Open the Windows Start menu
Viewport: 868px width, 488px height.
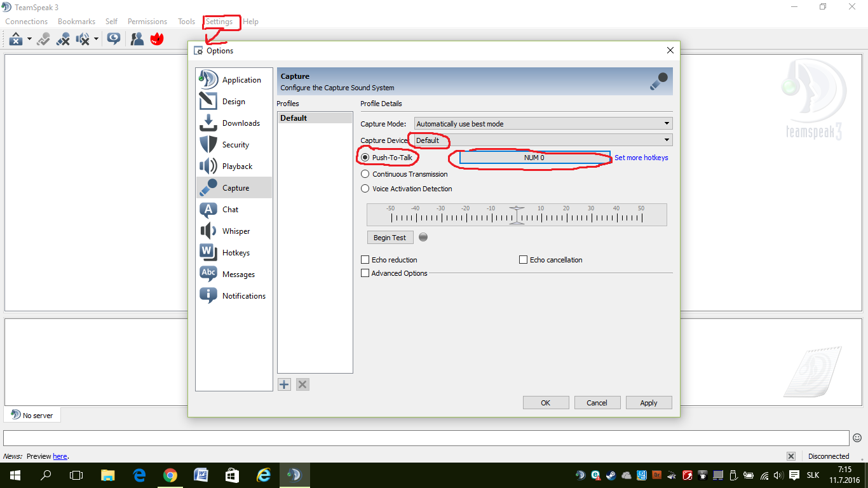coord(15,475)
